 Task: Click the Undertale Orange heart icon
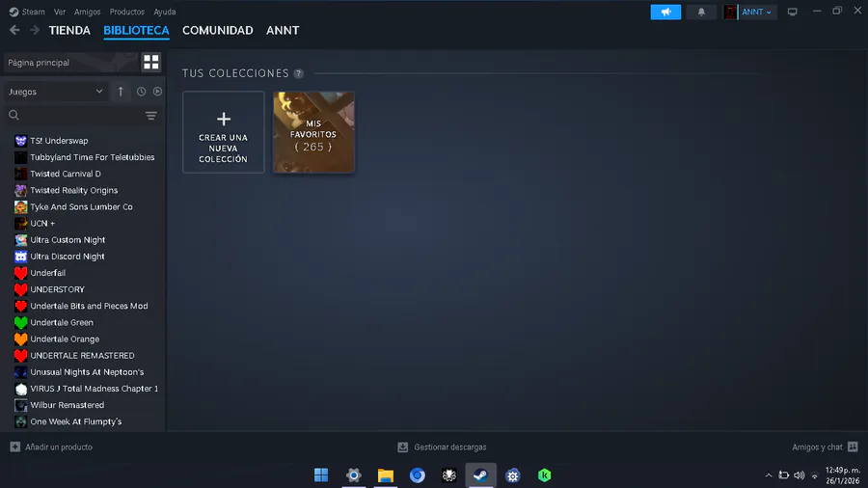coord(20,339)
